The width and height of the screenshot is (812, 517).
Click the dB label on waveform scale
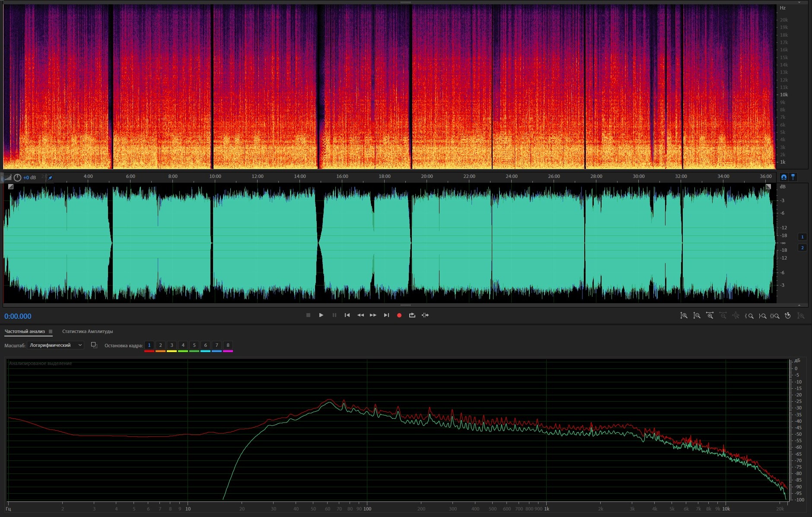point(783,187)
